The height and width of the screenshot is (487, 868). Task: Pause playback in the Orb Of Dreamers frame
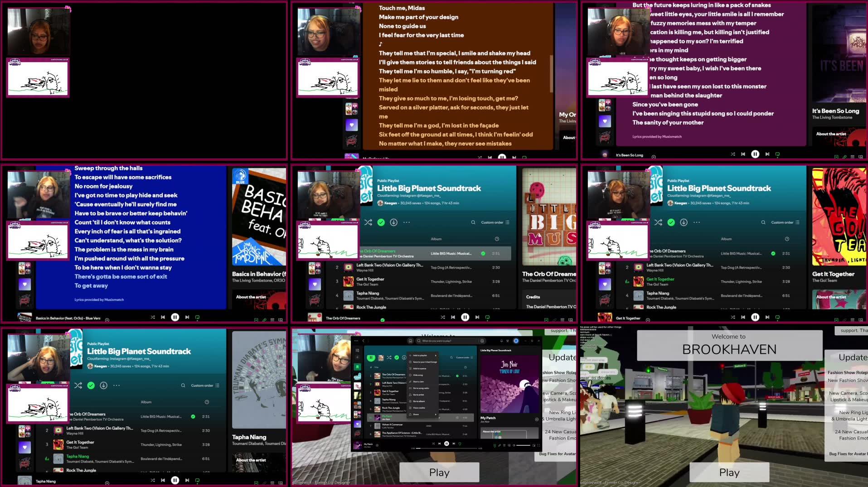[x=465, y=317]
